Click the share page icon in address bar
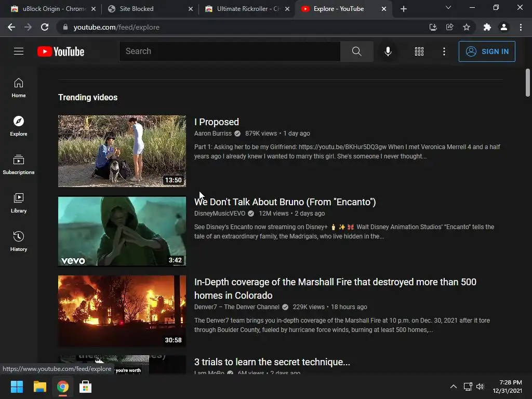Viewport: 532px width, 399px height. pyautogui.click(x=449, y=27)
